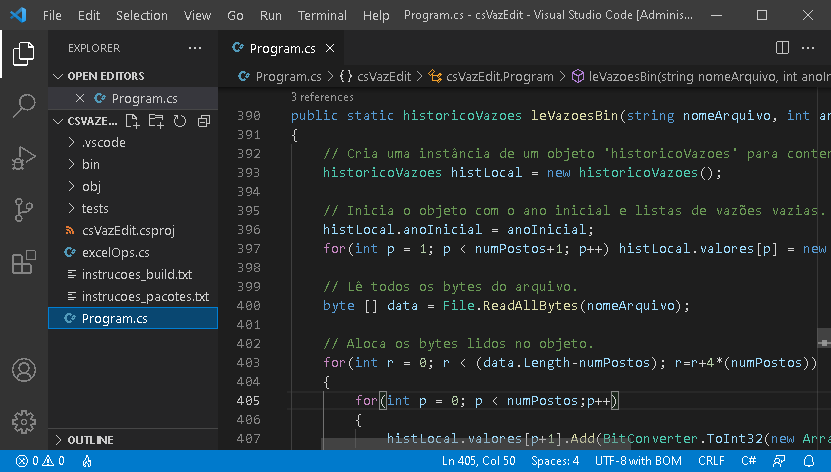Click the leVazoesBin method breadcrumb icon
831x472 pixels.
tap(578, 76)
